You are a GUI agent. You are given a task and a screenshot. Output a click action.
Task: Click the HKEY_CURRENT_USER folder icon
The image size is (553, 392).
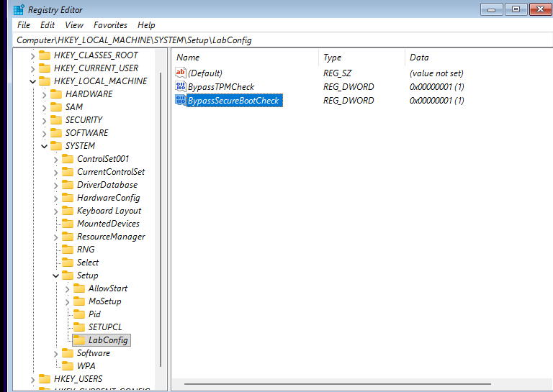(45, 68)
